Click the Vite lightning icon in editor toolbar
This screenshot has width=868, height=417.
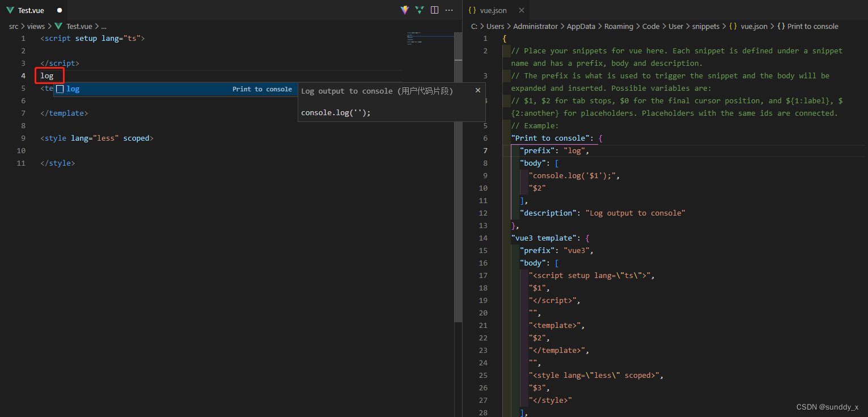[x=405, y=10]
